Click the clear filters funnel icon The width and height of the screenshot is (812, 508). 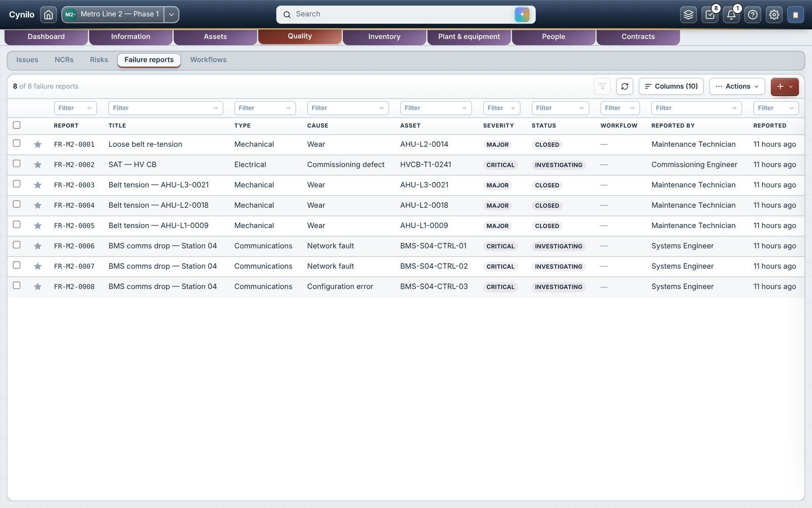coord(602,86)
